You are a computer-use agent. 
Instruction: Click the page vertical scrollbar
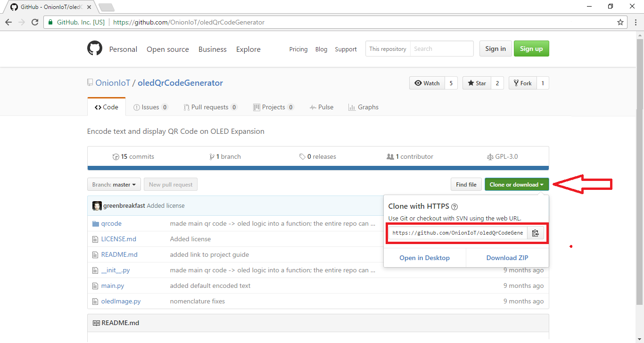pos(640,172)
